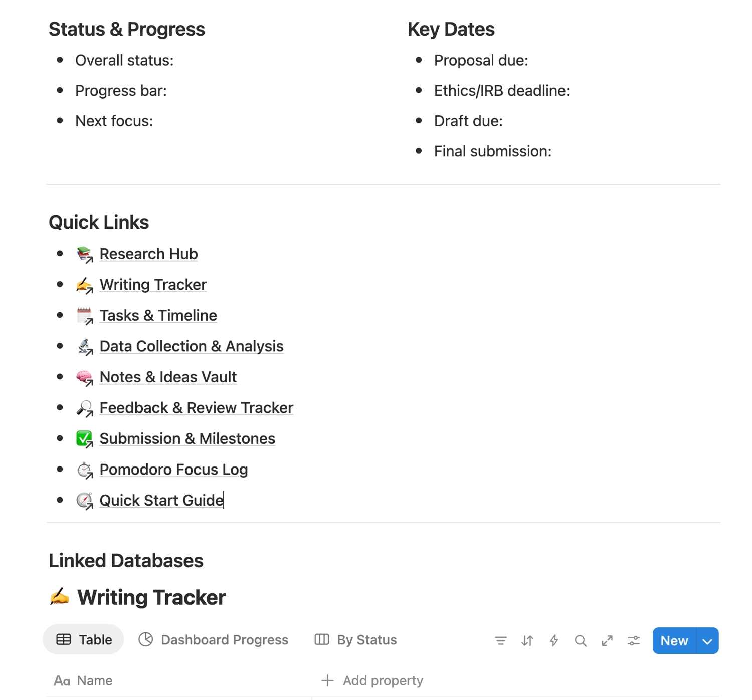Screen dimensions: 752x700
Task: Select the By Status view tab
Action: [x=356, y=640]
